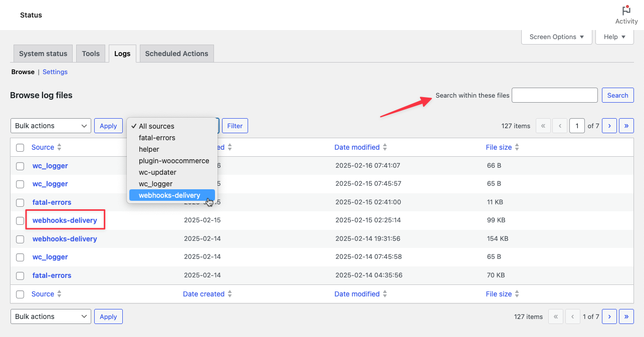Click the search within files field
The image size is (644, 337).
pos(554,95)
